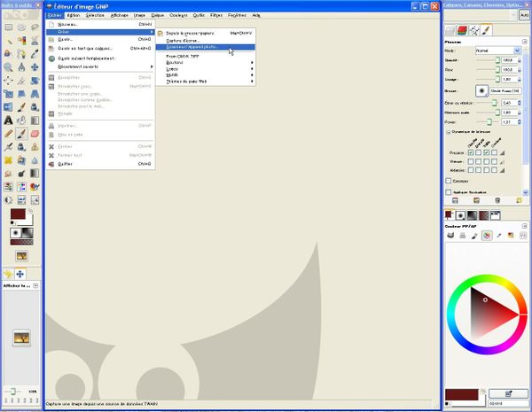Expand the Thèmes de page Web submenu

[206, 82]
